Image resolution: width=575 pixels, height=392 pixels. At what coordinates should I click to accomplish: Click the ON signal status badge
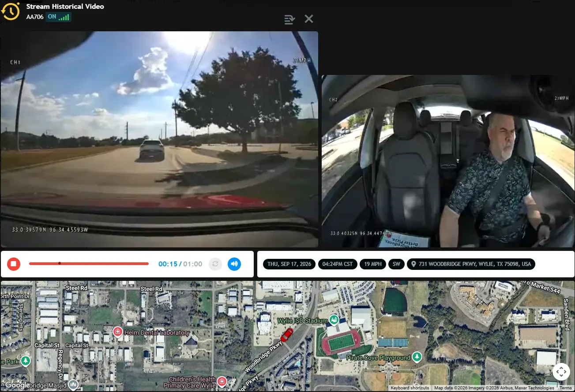tap(59, 17)
